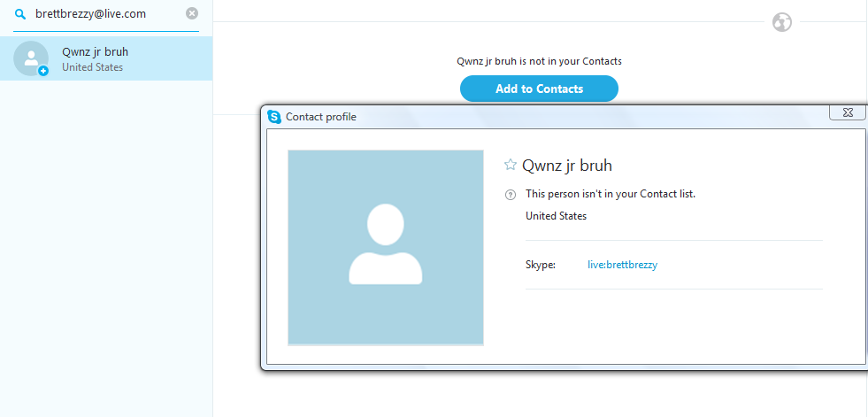This screenshot has width=868, height=417.
Task: Click the United States text under search result
Action: (x=92, y=67)
